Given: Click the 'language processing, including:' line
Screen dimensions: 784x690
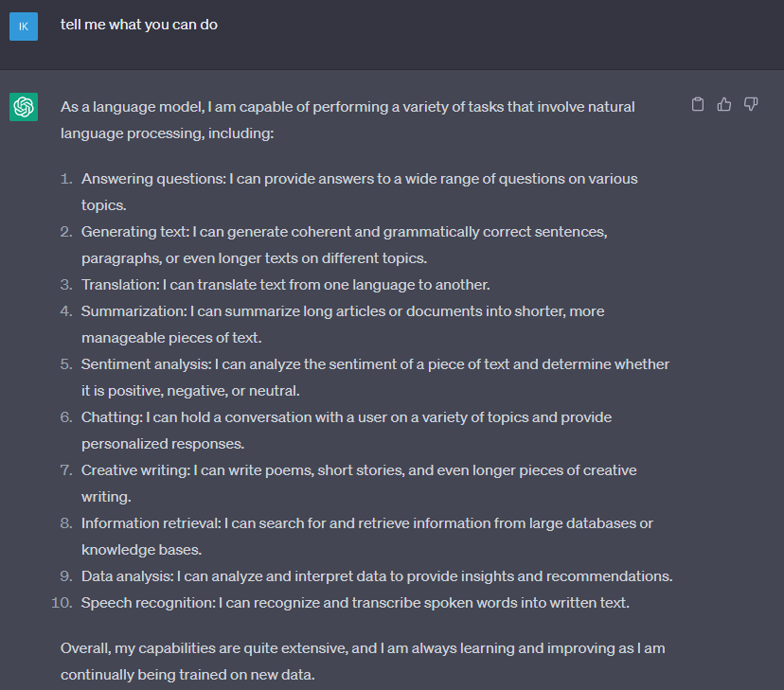Looking at the screenshot, I should [167, 133].
